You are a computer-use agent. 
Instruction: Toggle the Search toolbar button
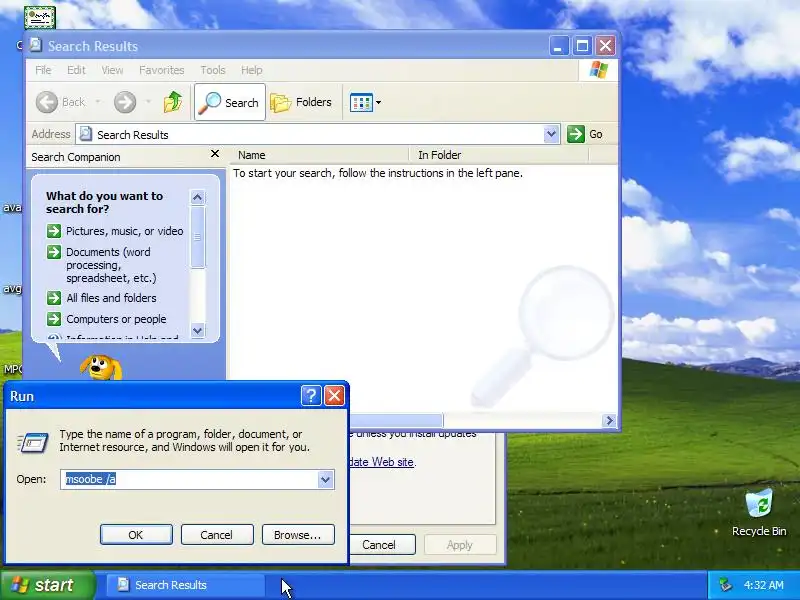pyautogui.click(x=230, y=102)
